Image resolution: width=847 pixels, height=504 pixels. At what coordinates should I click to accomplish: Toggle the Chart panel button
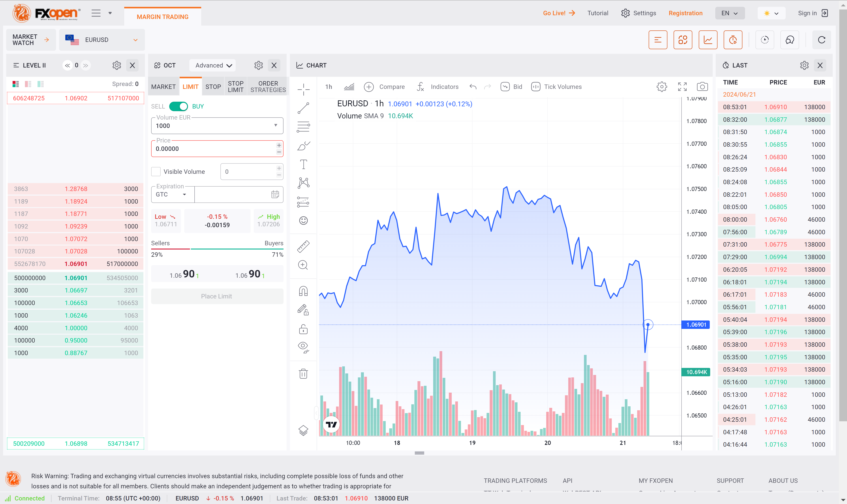click(708, 40)
